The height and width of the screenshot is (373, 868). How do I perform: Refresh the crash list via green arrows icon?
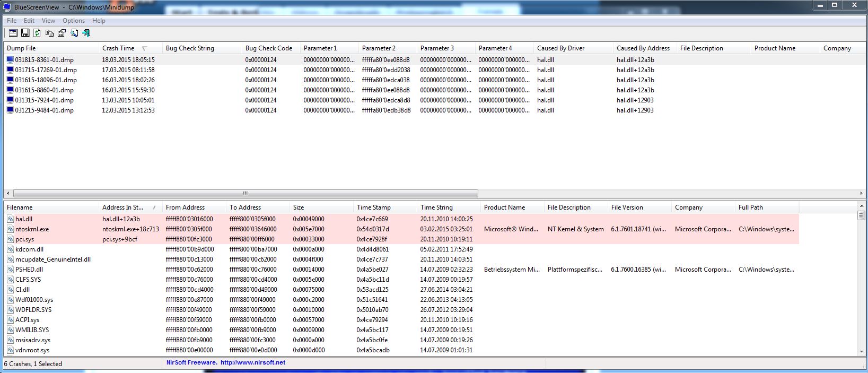[37, 33]
